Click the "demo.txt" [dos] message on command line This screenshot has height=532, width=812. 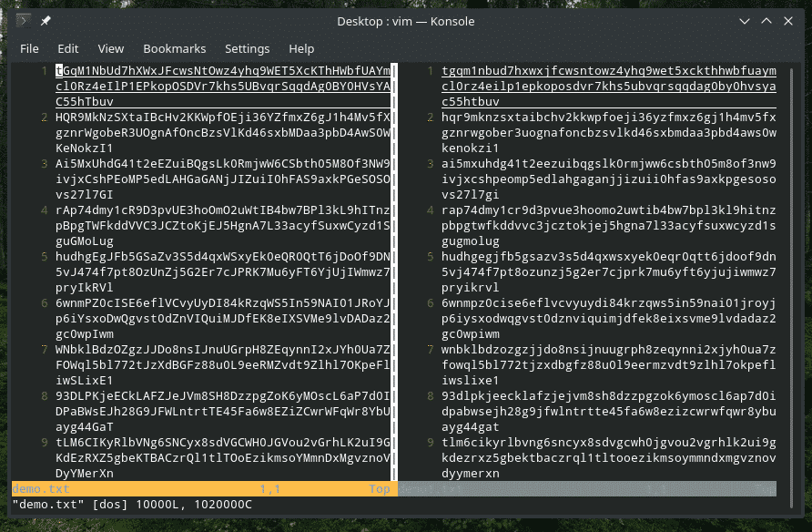click(x=132, y=504)
